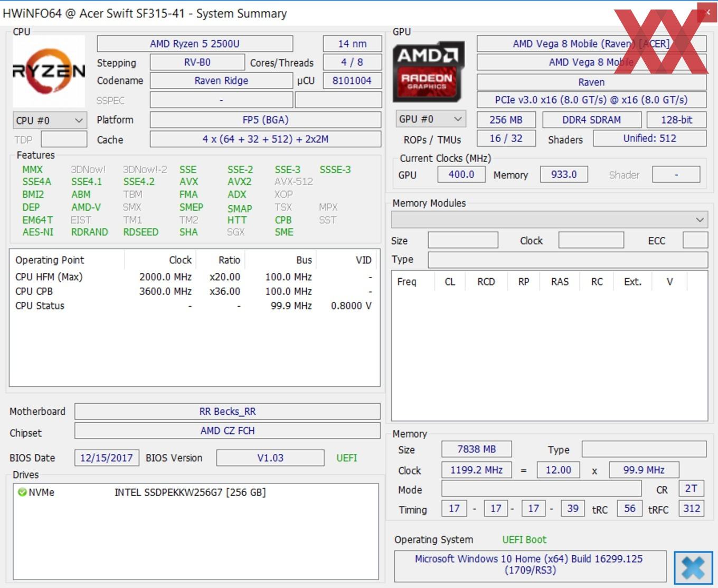Select the 4 / 8 cores/threads value
The height and width of the screenshot is (588, 718).
coord(352,62)
